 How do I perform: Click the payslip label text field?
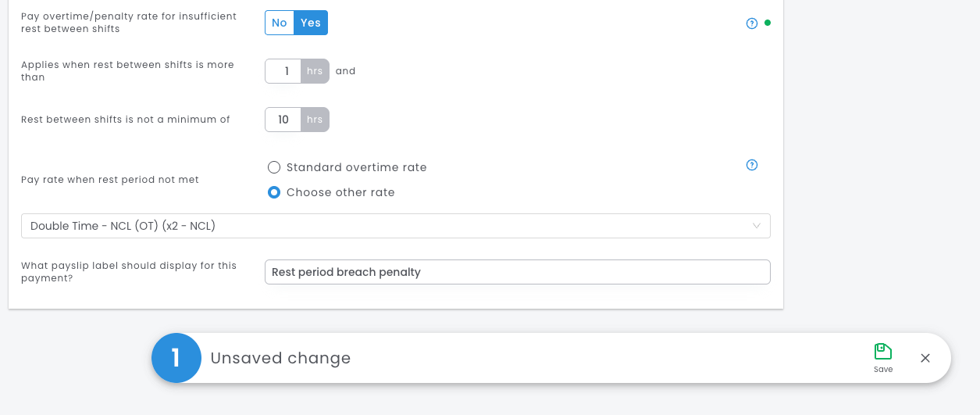pyautogui.click(x=518, y=272)
